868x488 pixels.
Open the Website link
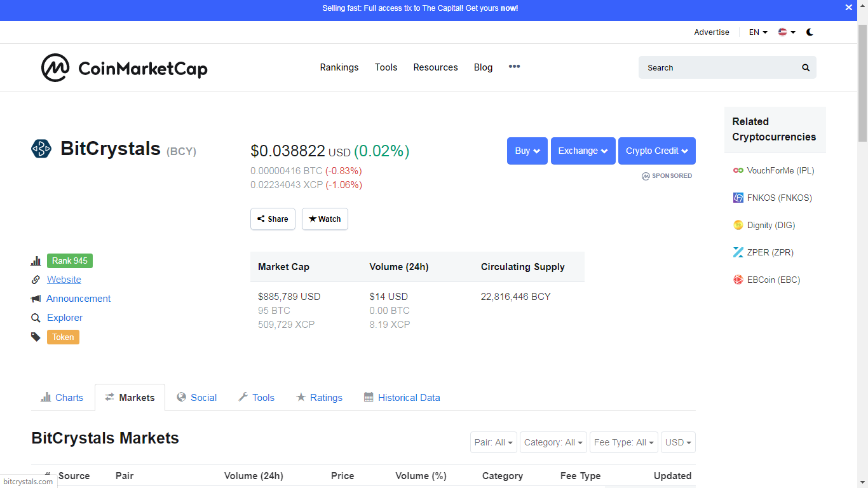pos(64,280)
